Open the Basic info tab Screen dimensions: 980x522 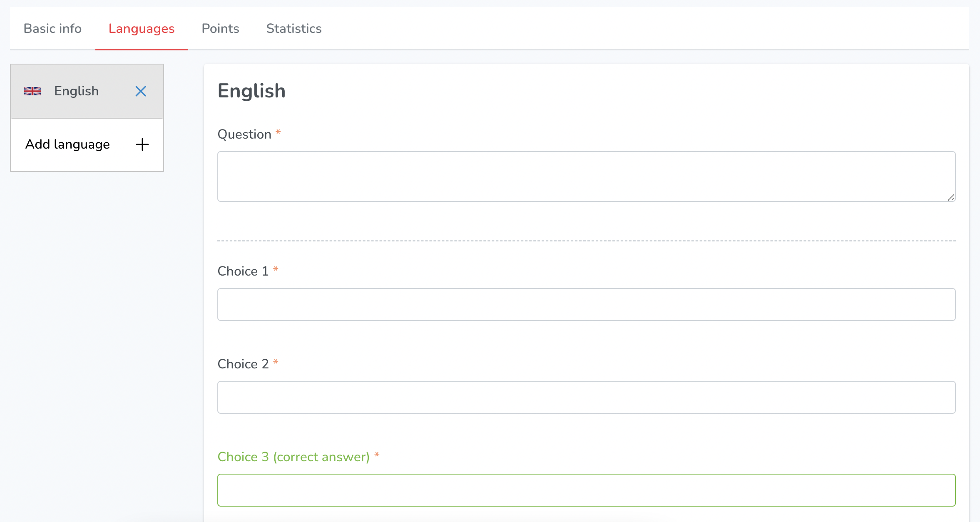(52, 29)
